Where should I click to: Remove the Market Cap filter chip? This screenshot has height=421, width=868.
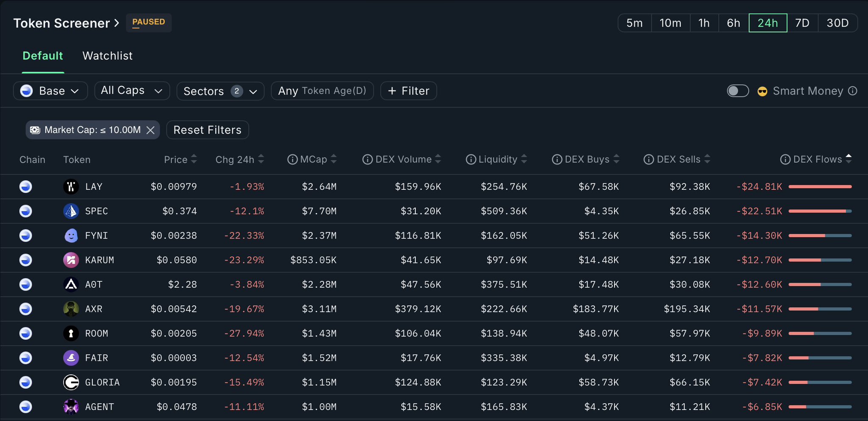coord(150,130)
